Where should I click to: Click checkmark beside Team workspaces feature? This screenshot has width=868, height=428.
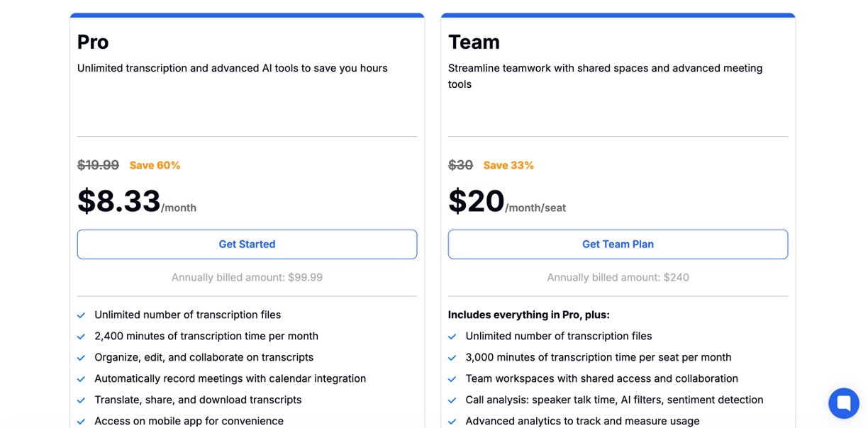[452, 379]
